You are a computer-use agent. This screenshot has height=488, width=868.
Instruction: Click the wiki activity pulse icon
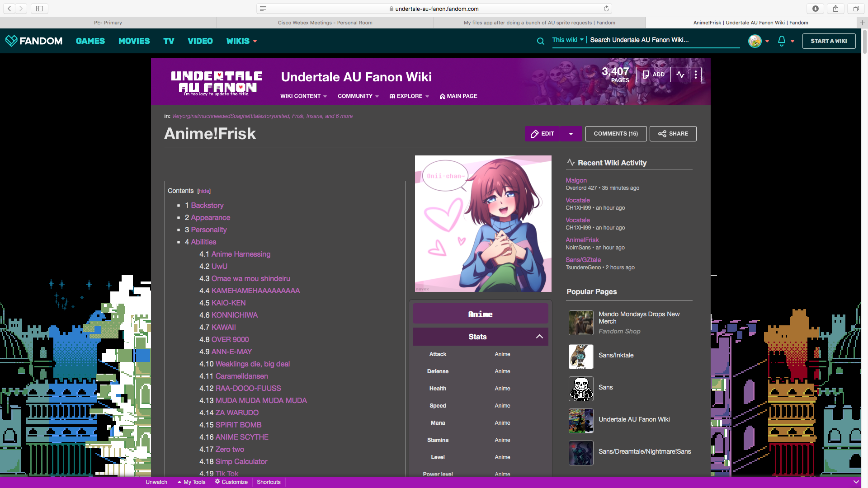[680, 75]
